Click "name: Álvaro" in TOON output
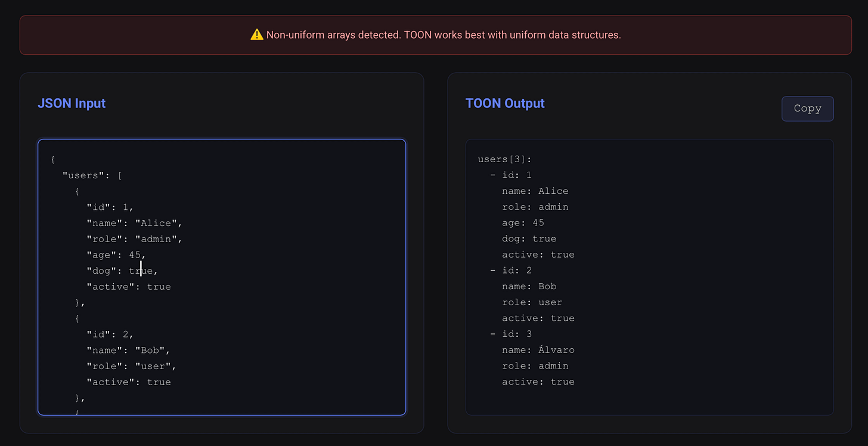868x446 pixels. pos(538,350)
